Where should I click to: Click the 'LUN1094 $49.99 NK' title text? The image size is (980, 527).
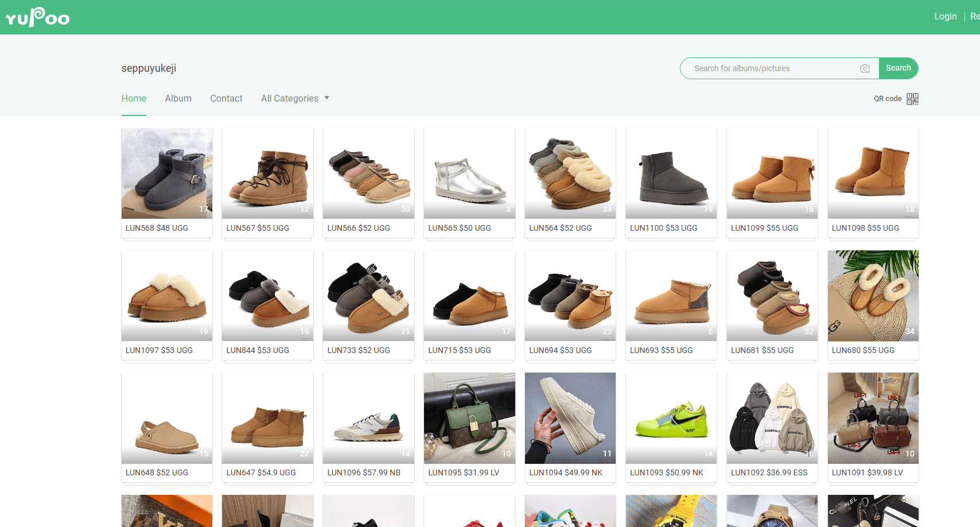tap(566, 472)
